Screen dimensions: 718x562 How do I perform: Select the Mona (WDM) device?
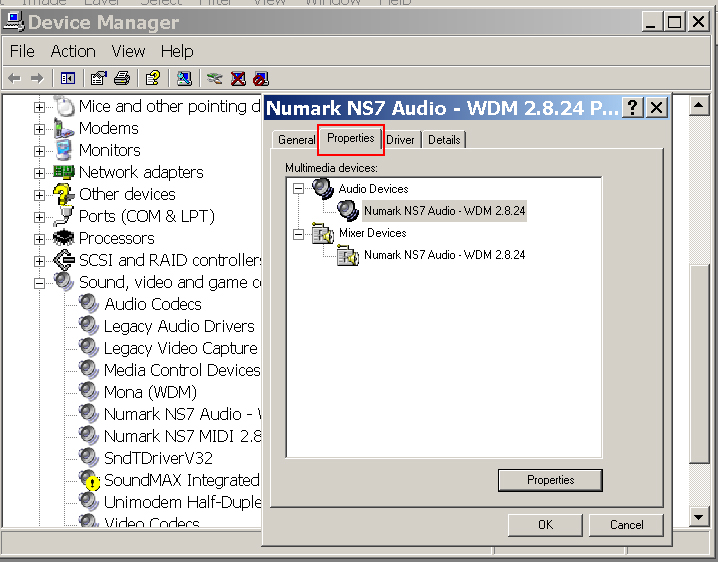click(x=150, y=392)
